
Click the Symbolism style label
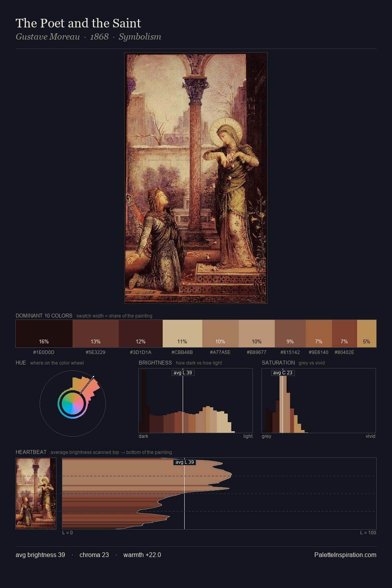(x=140, y=37)
